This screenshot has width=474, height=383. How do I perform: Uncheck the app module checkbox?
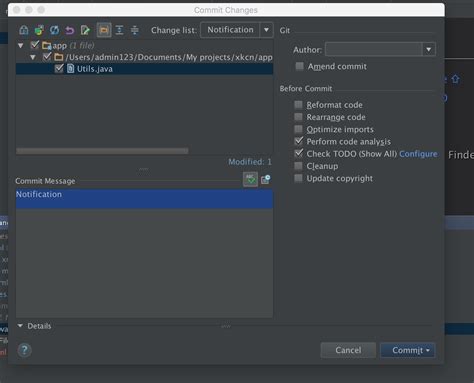[35, 45]
